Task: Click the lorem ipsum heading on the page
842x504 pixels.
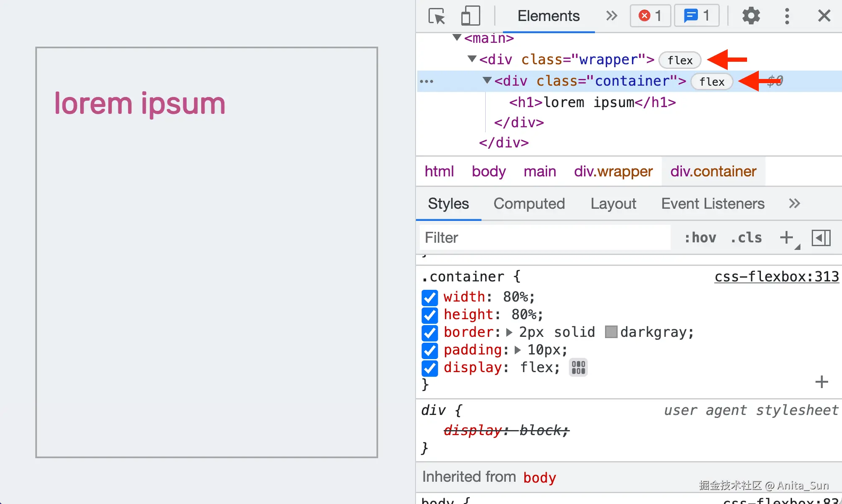Action: pyautogui.click(x=140, y=103)
